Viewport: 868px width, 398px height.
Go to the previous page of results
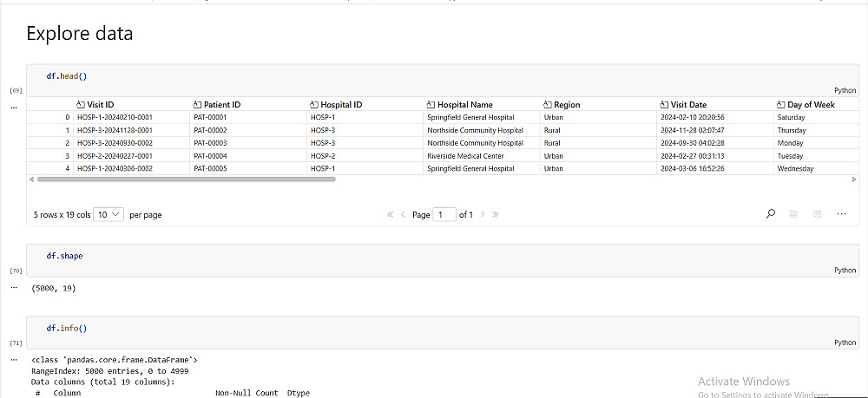pyautogui.click(x=403, y=214)
